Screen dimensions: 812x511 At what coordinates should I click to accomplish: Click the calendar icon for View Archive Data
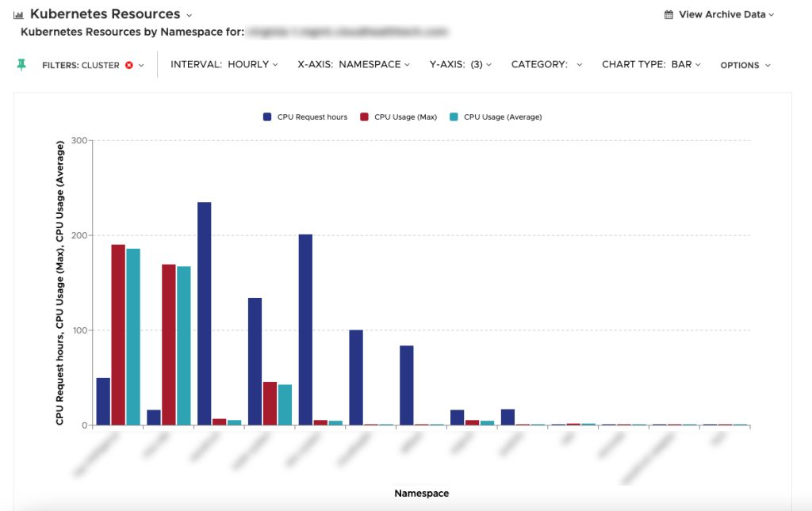coord(668,14)
